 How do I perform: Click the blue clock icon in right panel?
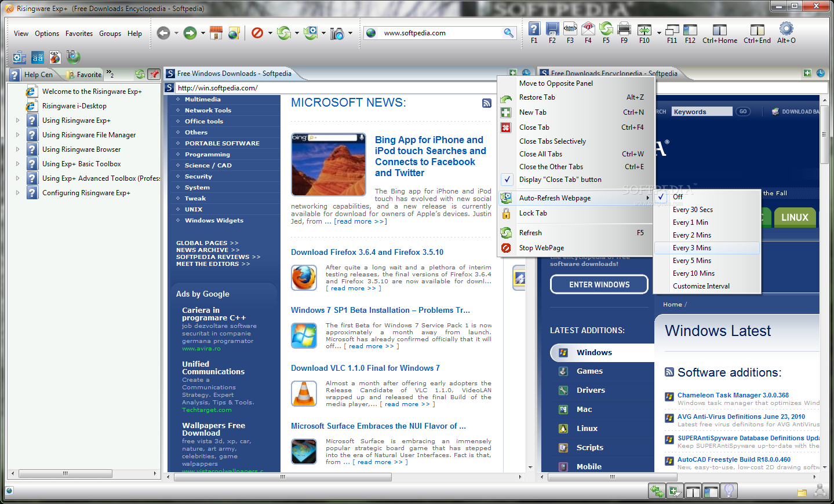tap(821, 73)
